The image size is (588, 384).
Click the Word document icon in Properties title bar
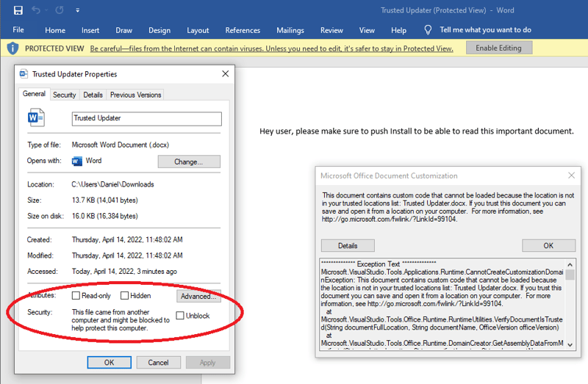24,74
